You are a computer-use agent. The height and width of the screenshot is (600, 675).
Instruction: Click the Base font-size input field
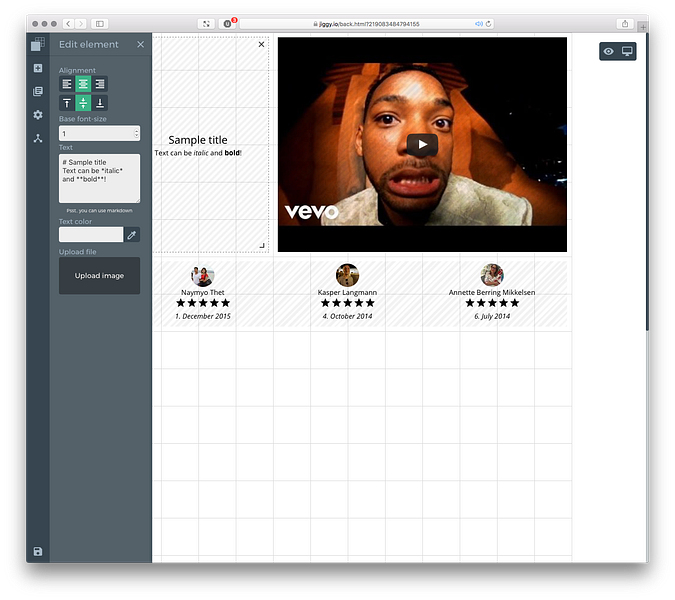(99, 133)
